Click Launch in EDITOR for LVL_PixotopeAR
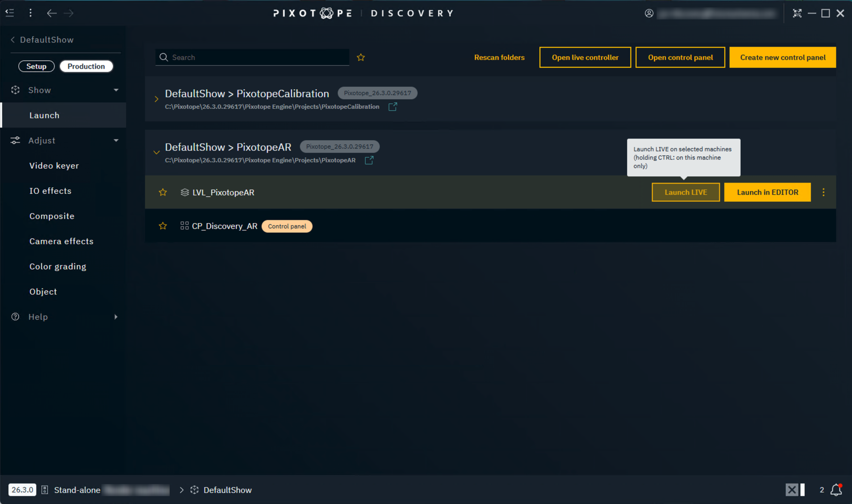This screenshot has width=852, height=504. tap(767, 192)
